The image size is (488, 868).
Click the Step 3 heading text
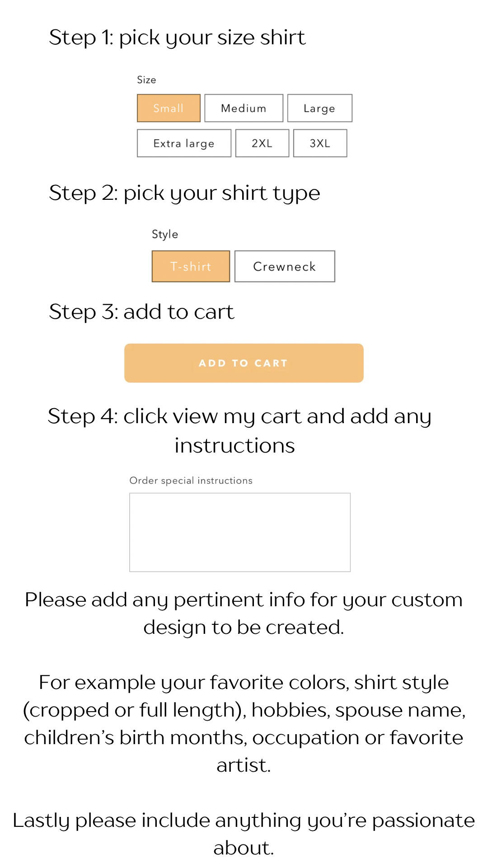(141, 311)
